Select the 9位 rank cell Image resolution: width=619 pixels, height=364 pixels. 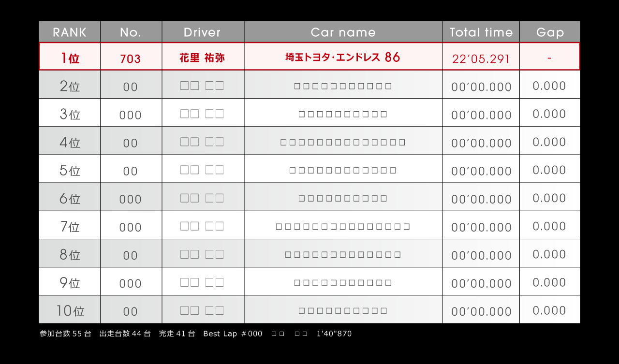coord(70,281)
